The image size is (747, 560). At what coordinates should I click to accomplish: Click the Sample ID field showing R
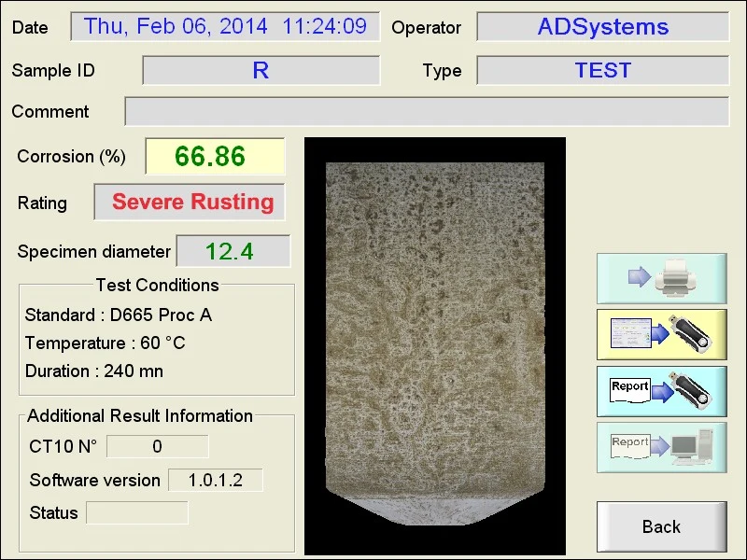point(261,71)
